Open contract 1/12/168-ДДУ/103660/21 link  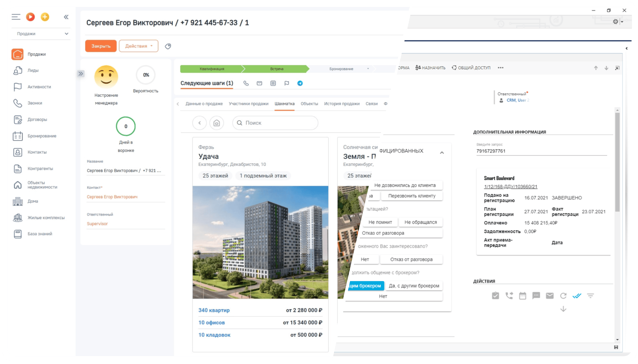pos(511,187)
